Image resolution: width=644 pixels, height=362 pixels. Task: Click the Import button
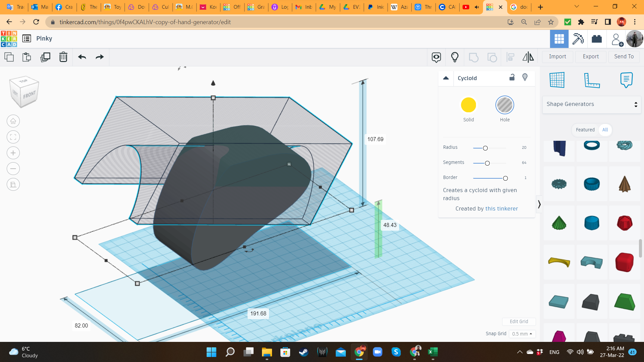pyautogui.click(x=557, y=57)
